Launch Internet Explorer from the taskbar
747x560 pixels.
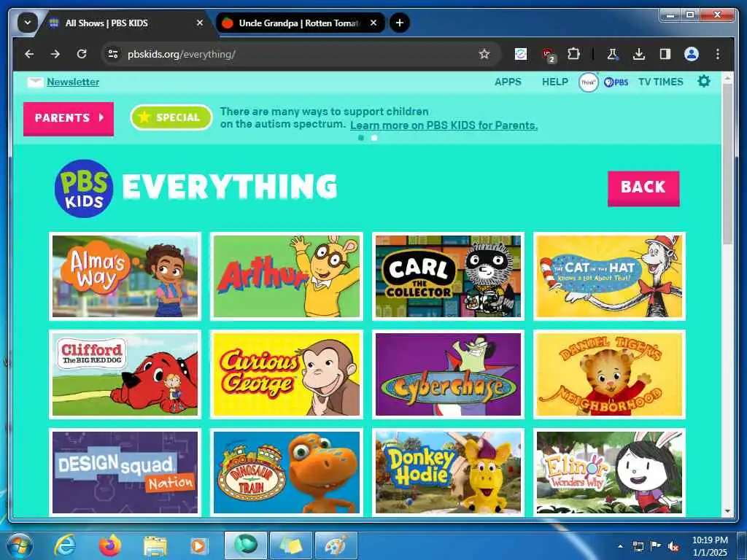pos(65,545)
